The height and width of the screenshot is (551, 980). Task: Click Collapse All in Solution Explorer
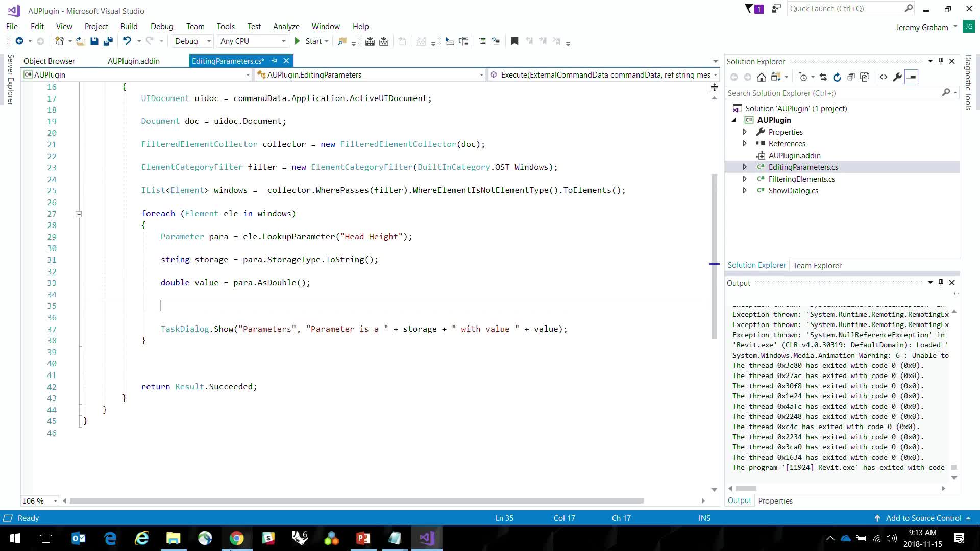tap(851, 77)
